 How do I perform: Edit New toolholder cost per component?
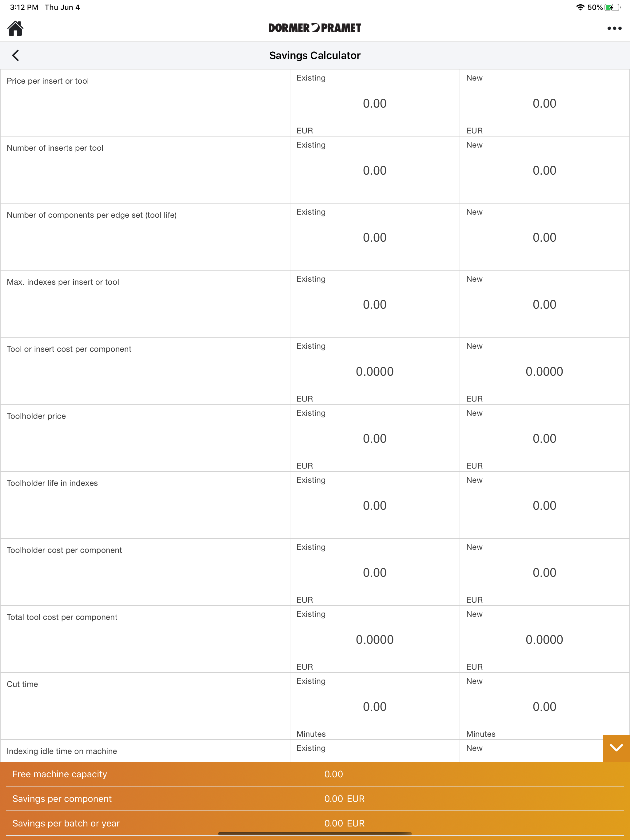tap(544, 572)
